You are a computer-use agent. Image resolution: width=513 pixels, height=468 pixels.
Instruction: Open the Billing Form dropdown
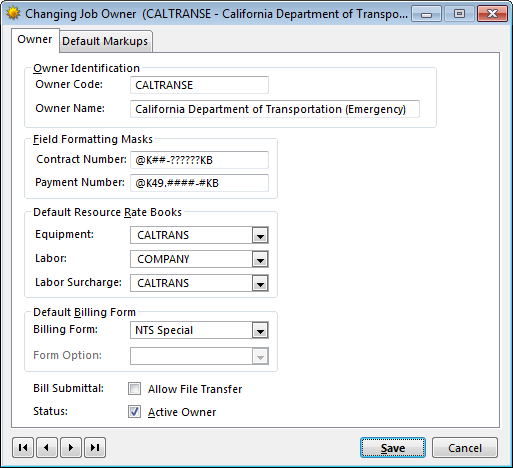tap(260, 330)
